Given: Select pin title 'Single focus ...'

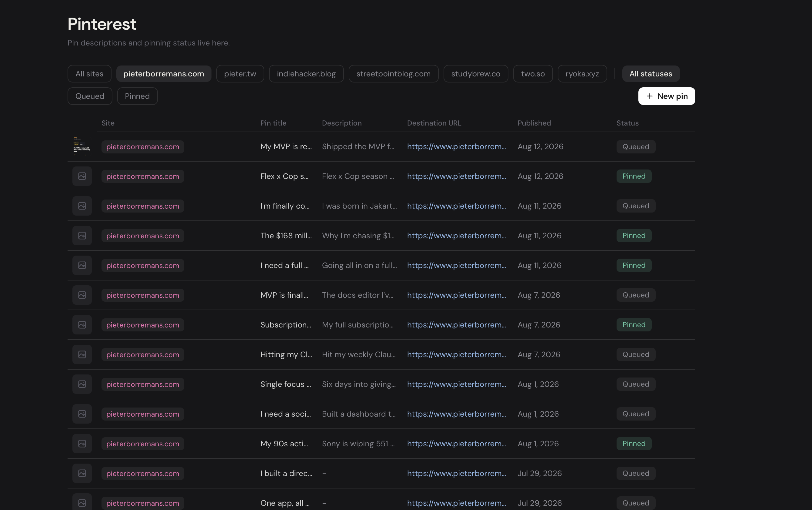Looking at the screenshot, I should [x=285, y=384].
